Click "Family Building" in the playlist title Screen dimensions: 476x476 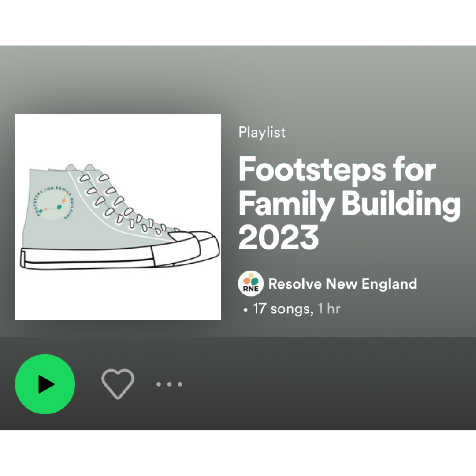coord(350,204)
